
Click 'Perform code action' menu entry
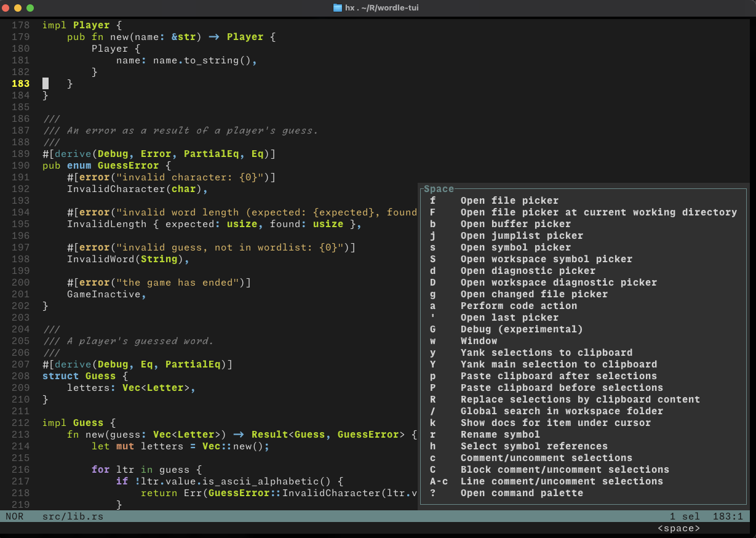click(x=519, y=306)
